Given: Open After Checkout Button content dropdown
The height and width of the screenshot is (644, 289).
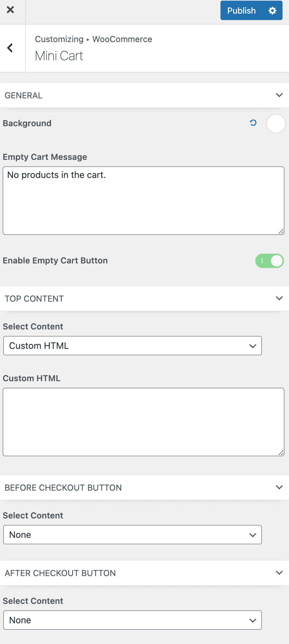Looking at the screenshot, I should pos(133,620).
